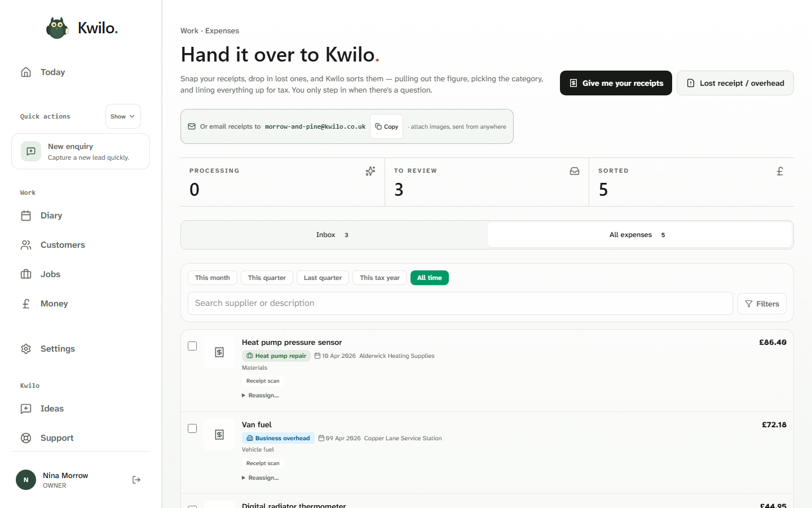Click the Support lifebuoy icon
812x508 pixels.
coord(26,438)
